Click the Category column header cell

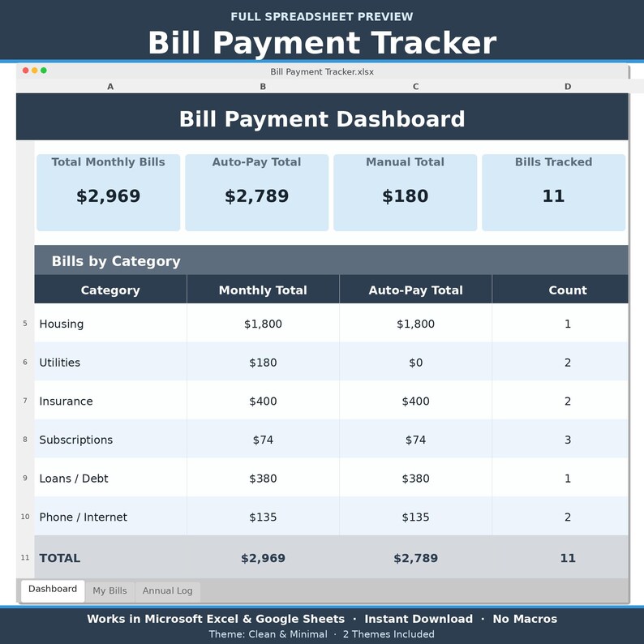(110, 290)
